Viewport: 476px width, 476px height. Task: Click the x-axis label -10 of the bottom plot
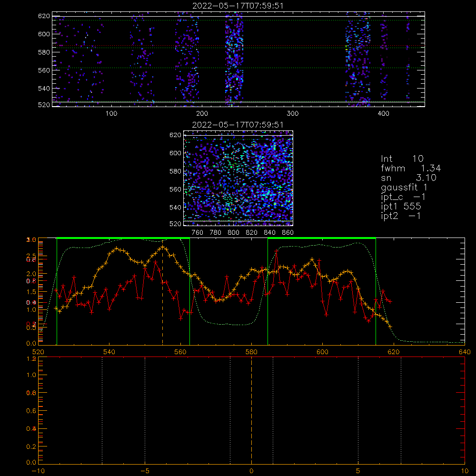click(38, 471)
